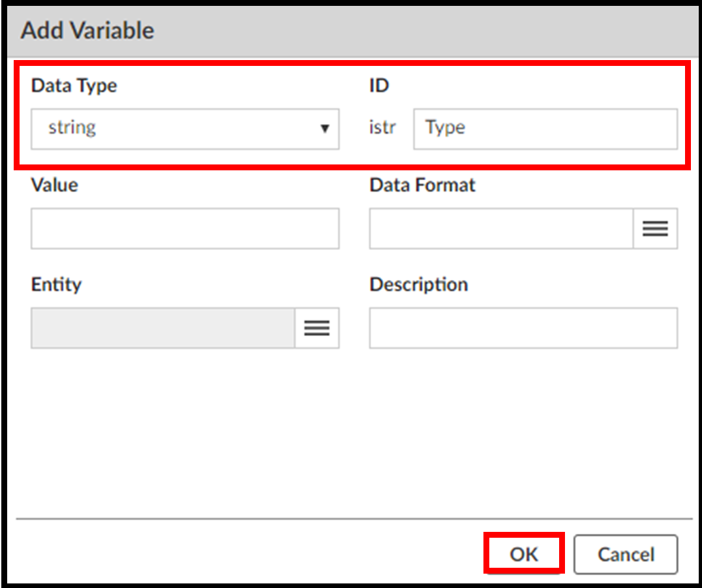The image size is (702, 588).
Task: Click the 'Entity' field label
Action: [56, 285]
